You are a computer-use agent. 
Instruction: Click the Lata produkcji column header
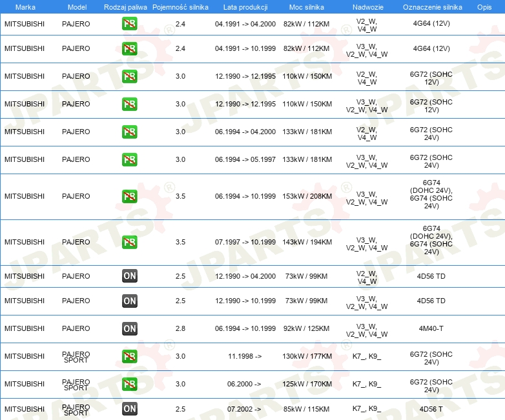tap(245, 7)
